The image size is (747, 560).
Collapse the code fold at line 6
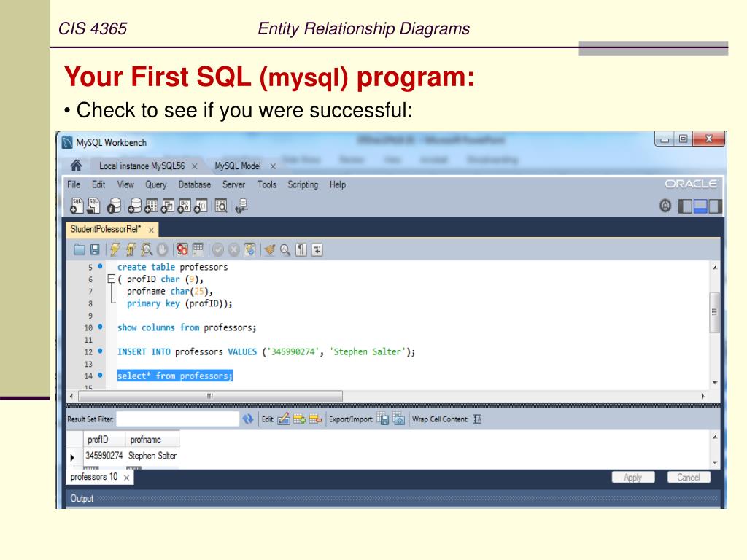112,279
